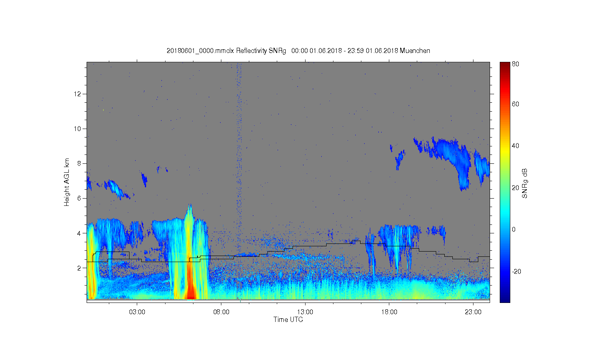This screenshot has height=364, width=607.
Task: Click the 18:00 time tick label
Action: (x=389, y=312)
